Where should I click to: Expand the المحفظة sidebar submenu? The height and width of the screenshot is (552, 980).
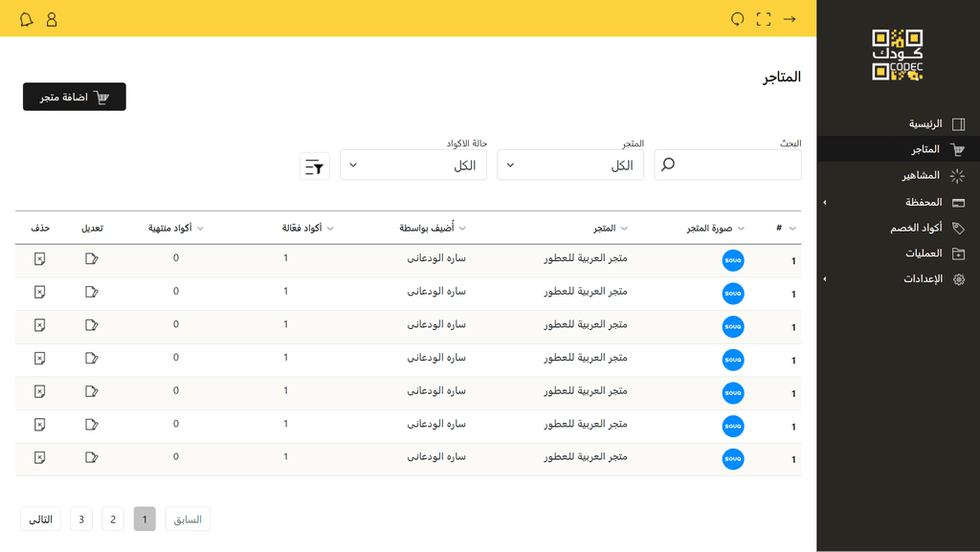click(825, 202)
